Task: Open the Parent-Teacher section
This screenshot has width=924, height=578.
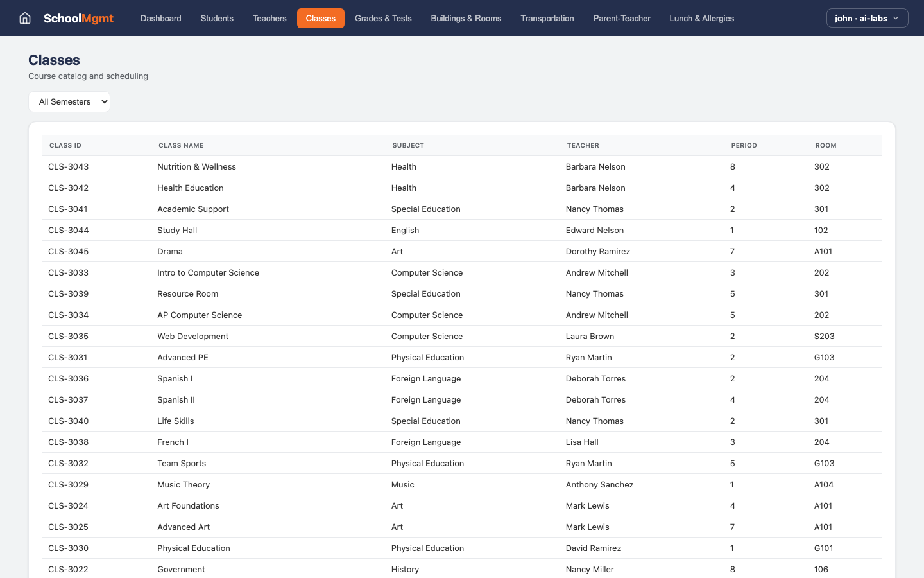Action: (x=621, y=18)
